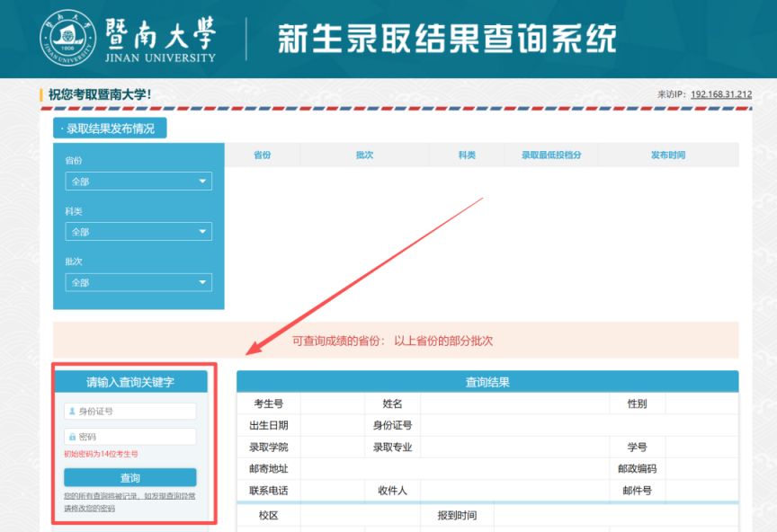The width and height of the screenshot is (777, 532).
Task: Click the 姓名 label in query results
Action: 392,403
